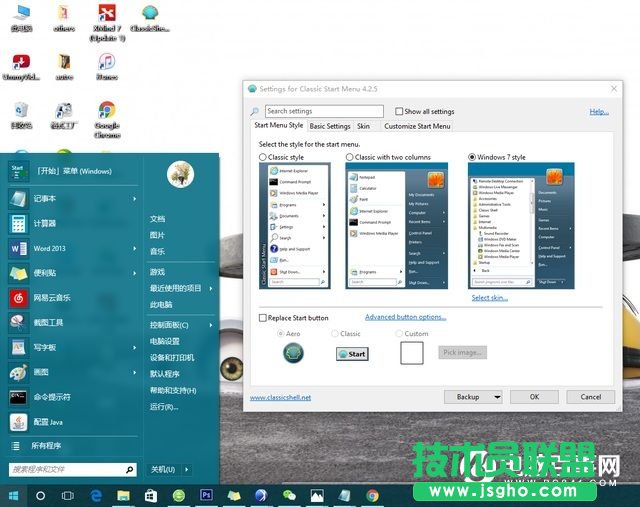Open the Snipping Tool (截图工具) icon

(x=18, y=322)
